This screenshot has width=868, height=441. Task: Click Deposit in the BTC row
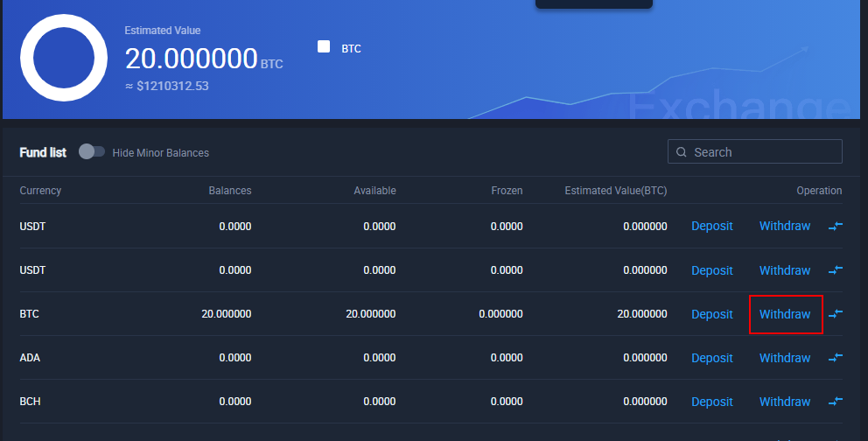[712, 314]
